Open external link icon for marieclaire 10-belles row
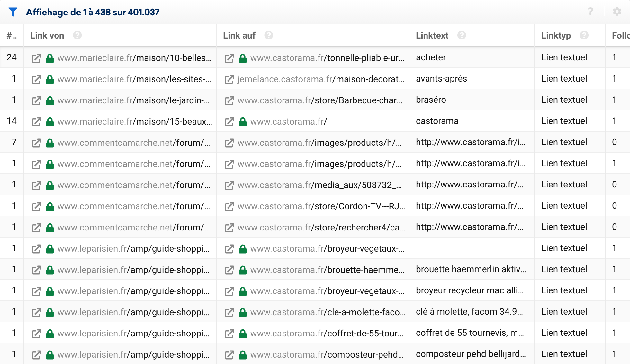The height and width of the screenshot is (364, 630). pos(36,58)
